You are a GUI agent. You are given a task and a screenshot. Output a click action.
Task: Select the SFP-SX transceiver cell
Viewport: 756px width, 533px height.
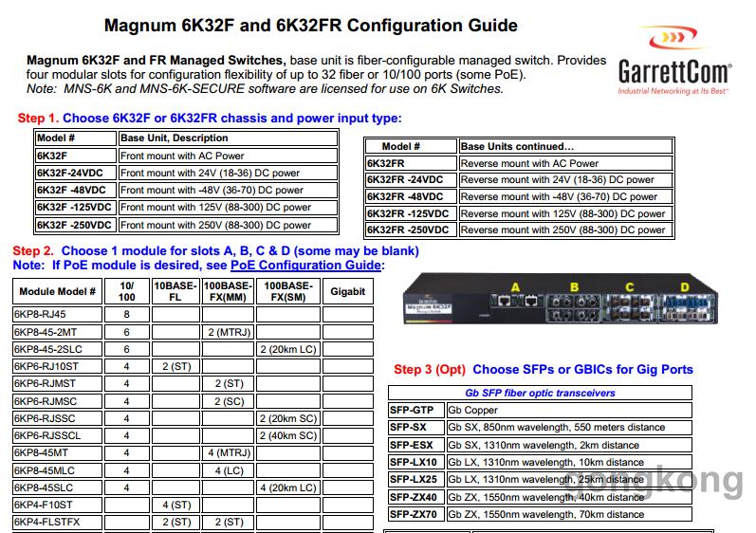click(416, 428)
